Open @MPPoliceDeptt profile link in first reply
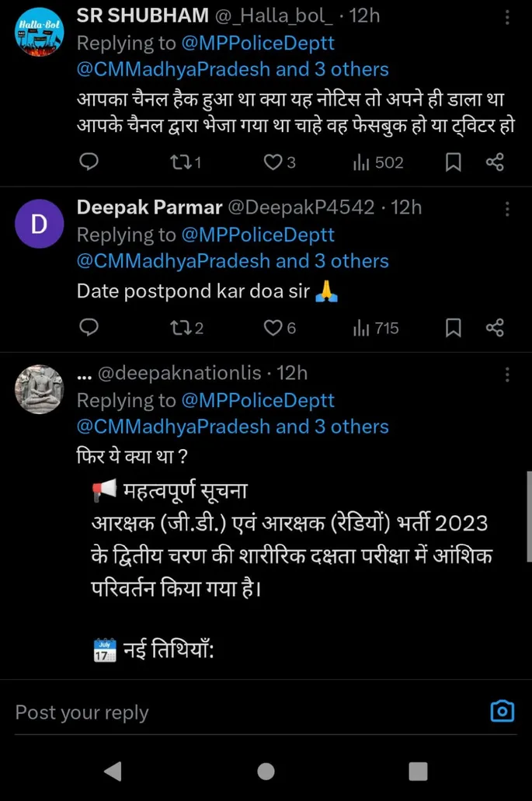This screenshot has height=801, width=532. point(258,42)
